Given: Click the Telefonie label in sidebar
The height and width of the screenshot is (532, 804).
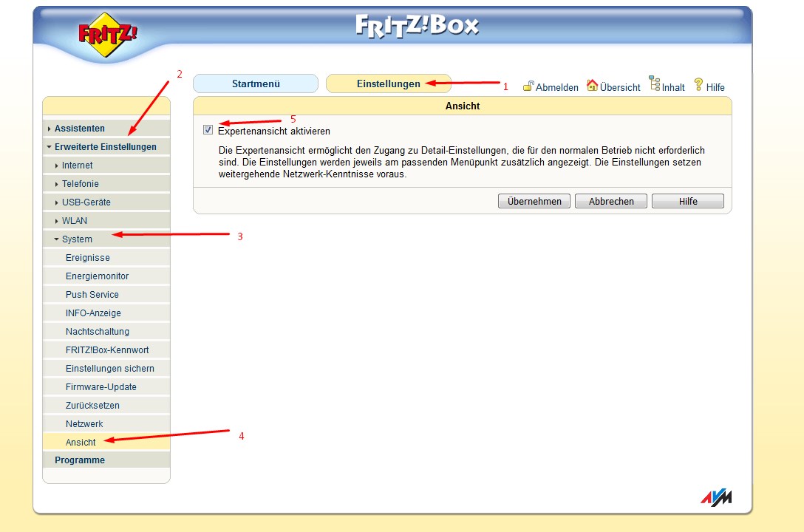Looking at the screenshot, I should point(81,183).
